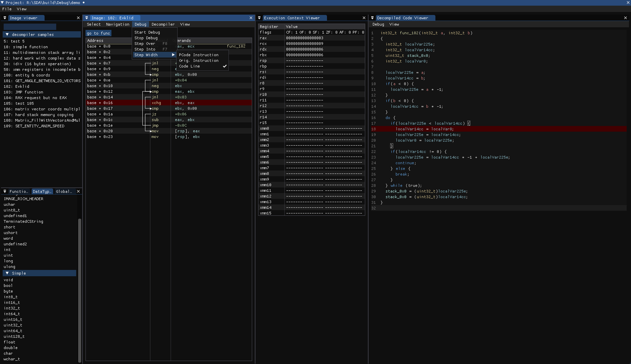Screen dimensions: 631x364
Task: Collapse the Image viewer panel triangle
Action: coord(5,18)
